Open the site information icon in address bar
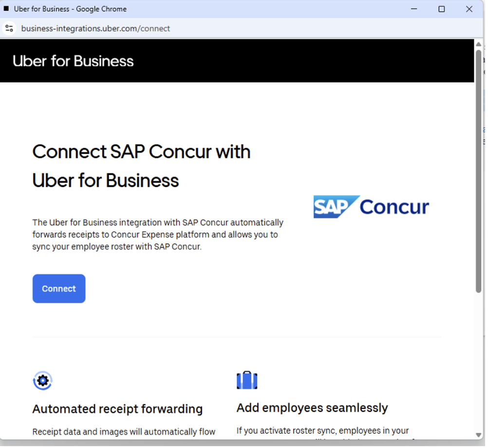The height and width of the screenshot is (448, 488). pyautogui.click(x=9, y=29)
